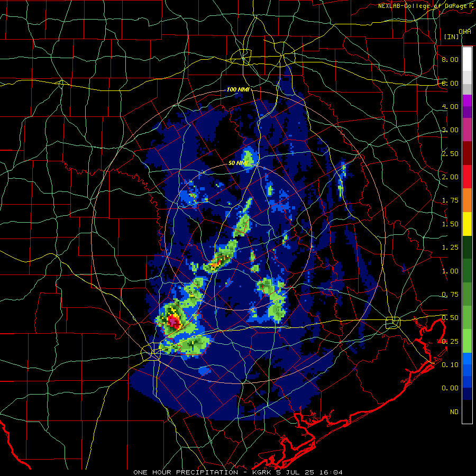Click the '[IN]' units label
Screen dimensions: 476x476
(x=452, y=36)
